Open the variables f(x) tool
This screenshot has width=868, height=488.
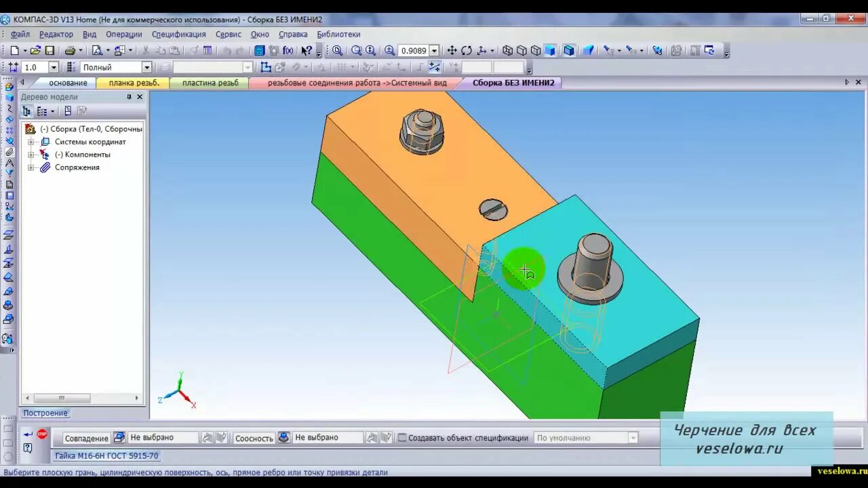coord(288,50)
